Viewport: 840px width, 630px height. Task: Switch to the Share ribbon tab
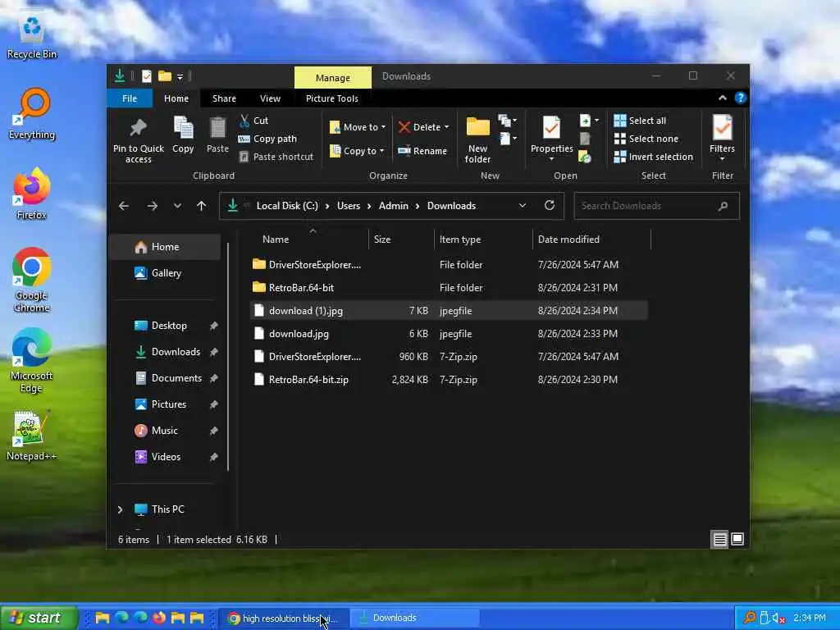point(224,98)
